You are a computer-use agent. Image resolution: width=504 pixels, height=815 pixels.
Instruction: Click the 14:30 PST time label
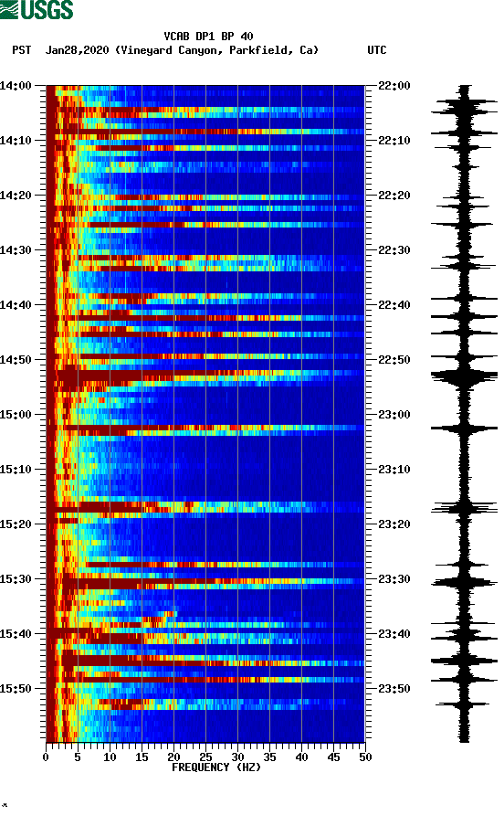(x=16, y=250)
